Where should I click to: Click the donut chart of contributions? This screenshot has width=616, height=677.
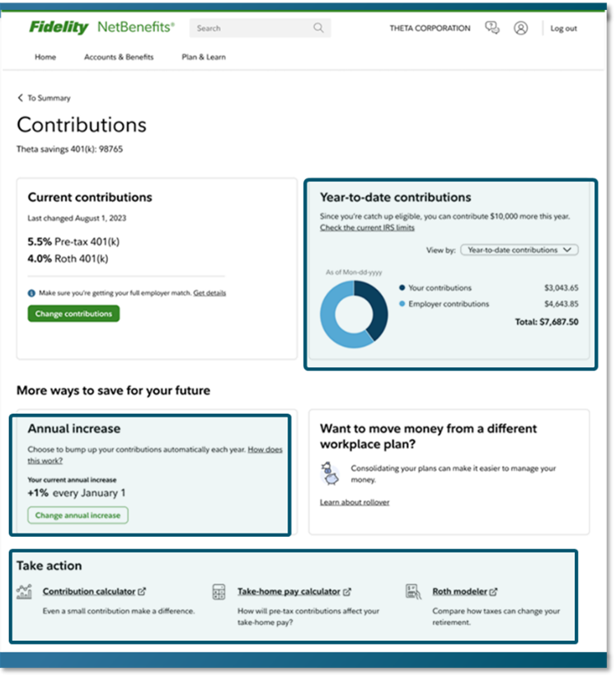[x=354, y=313]
